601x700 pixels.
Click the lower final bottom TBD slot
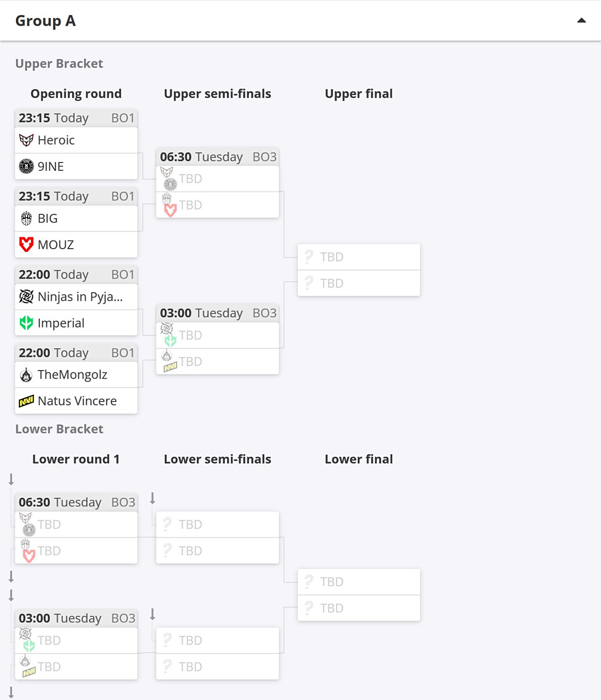(359, 608)
